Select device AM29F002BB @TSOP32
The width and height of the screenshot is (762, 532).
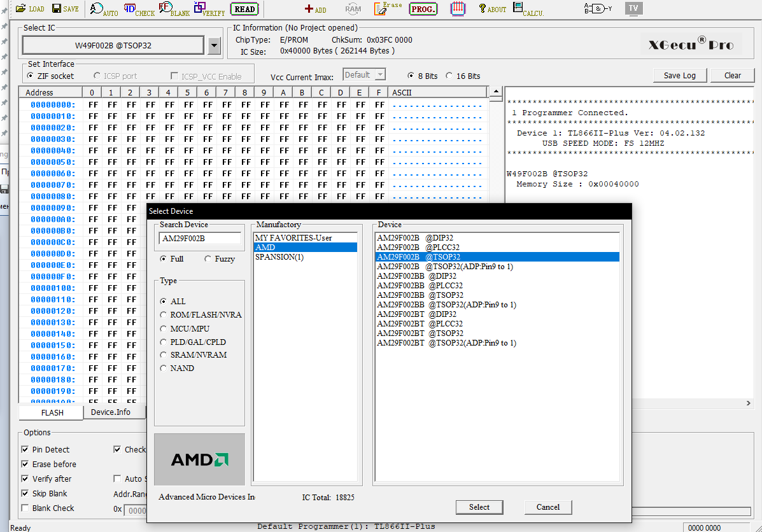(x=498, y=295)
